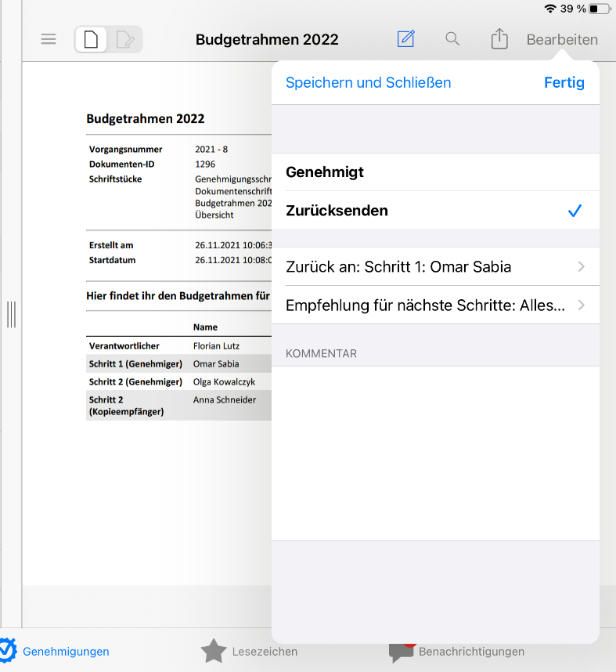Tap the Wi-Fi status icon
The image size is (616, 672).
tap(550, 9)
